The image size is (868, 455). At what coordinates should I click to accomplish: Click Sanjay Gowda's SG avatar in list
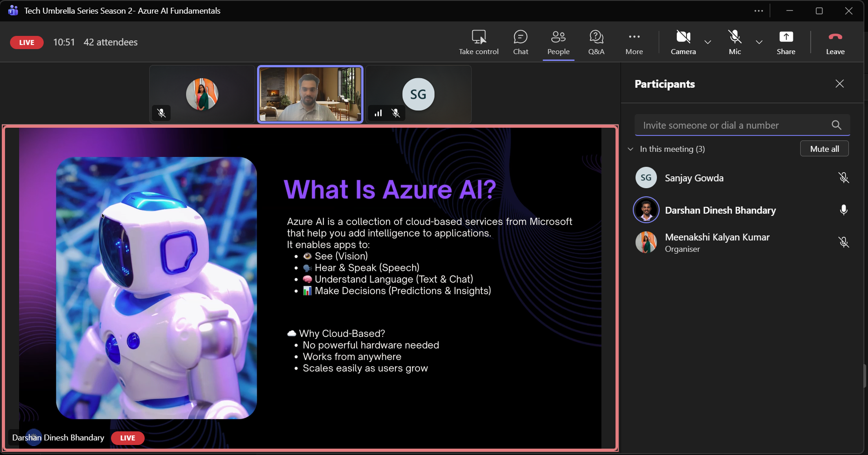coord(646,178)
